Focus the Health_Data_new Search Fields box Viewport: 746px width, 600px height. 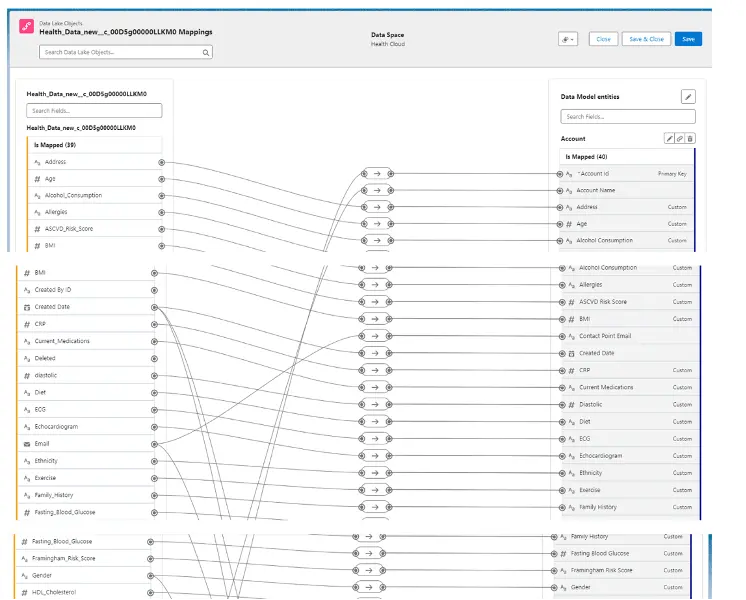click(94, 110)
